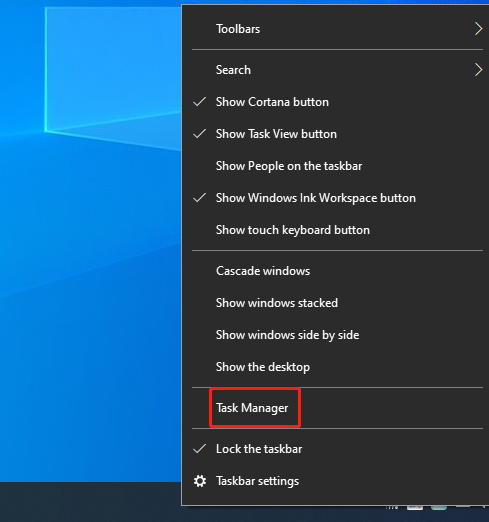Screen dimensions: 489x522
Task: Click checkmark beside Windows Ink Workspace
Action: pos(200,198)
